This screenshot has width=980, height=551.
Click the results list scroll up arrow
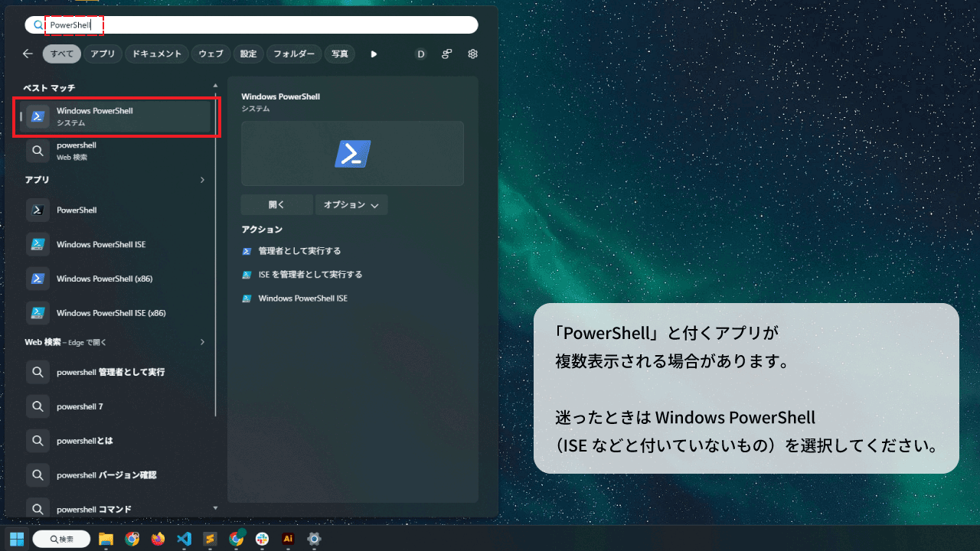pyautogui.click(x=215, y=86)
